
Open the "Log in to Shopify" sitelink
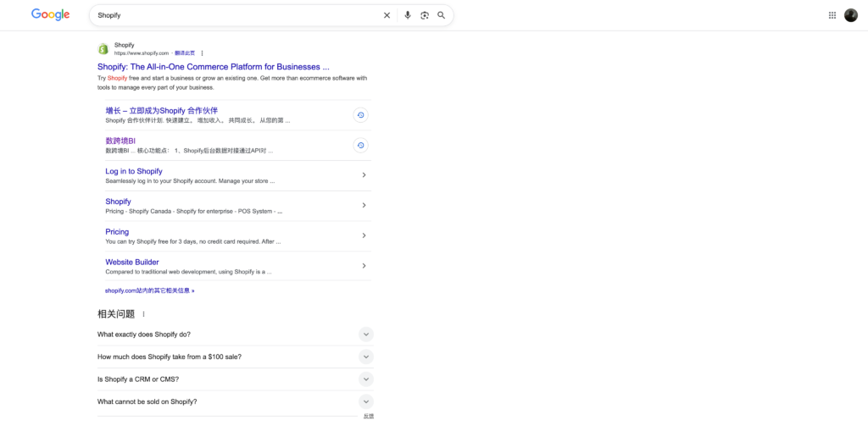(x=134, y=171)
